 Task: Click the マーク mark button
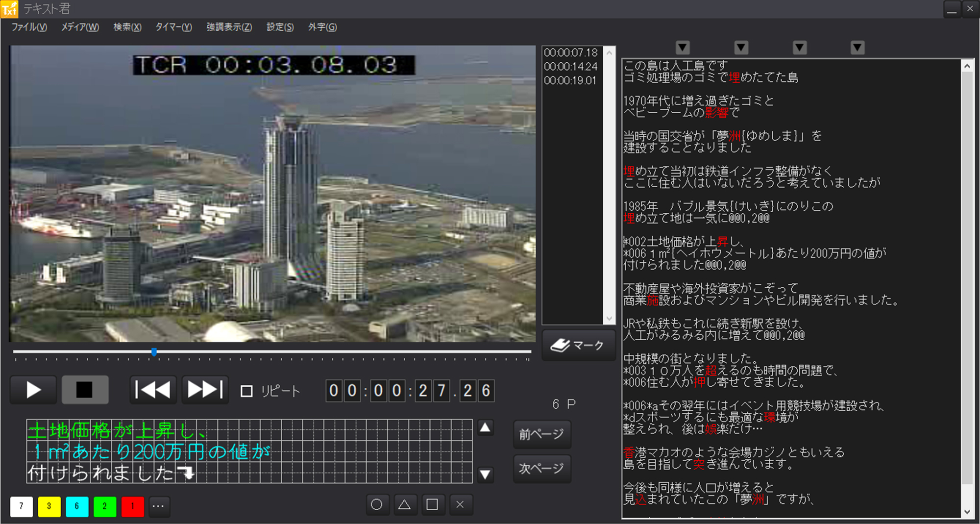point(578,346)
